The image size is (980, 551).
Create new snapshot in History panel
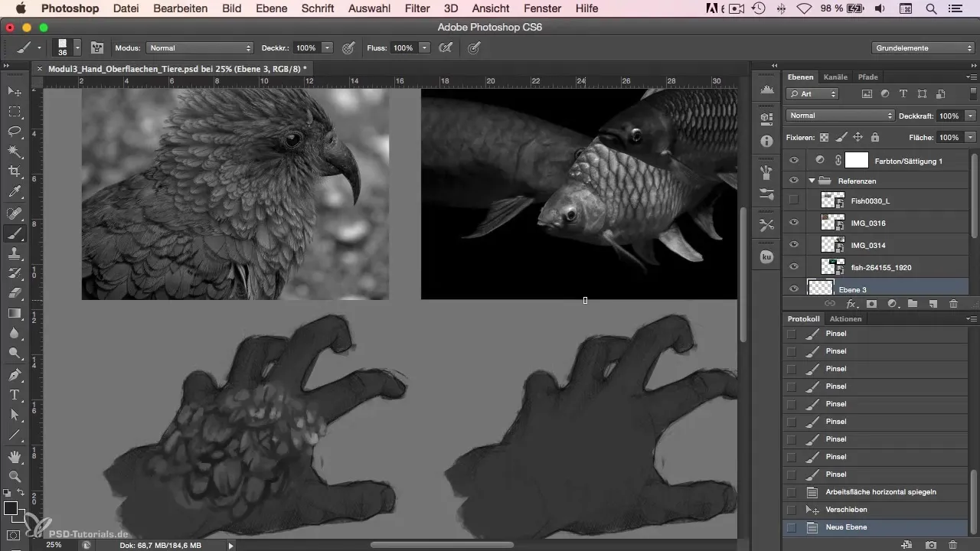pos(930,544)
